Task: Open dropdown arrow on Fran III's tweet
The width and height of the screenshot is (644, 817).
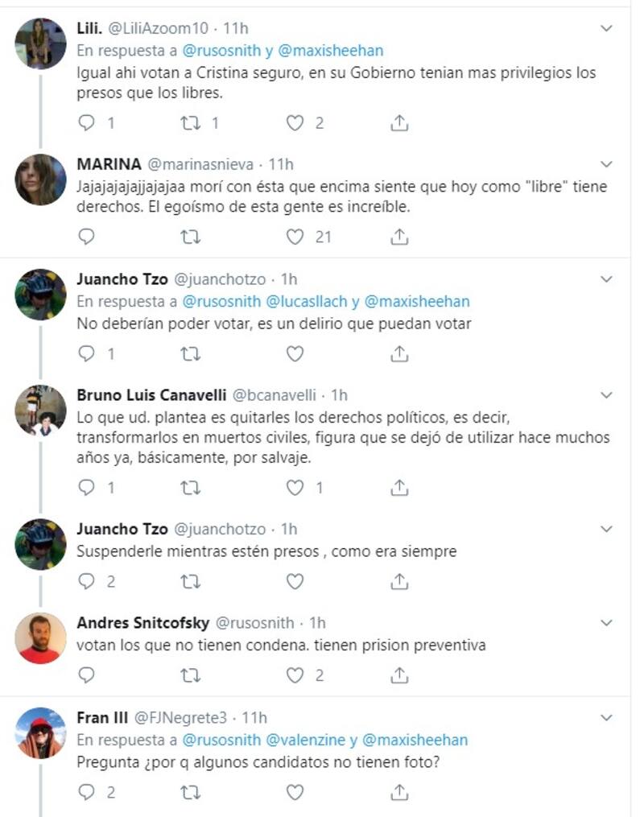Action: coord(608,718)
